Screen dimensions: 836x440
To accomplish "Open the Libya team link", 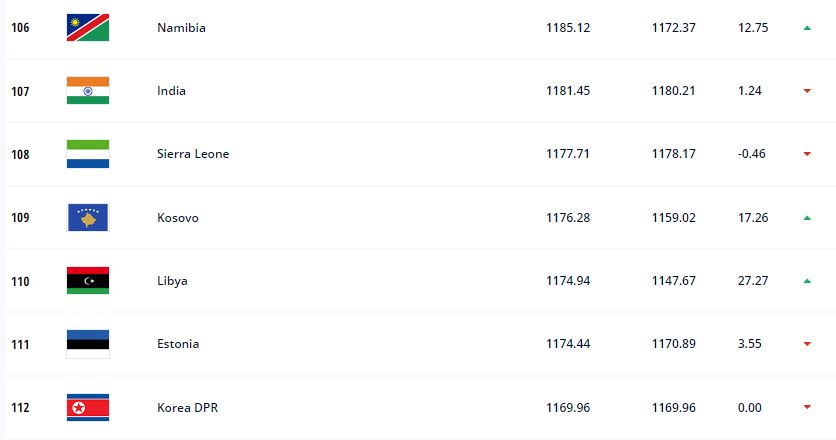I will pyautogui.click(x=172, y=281).
